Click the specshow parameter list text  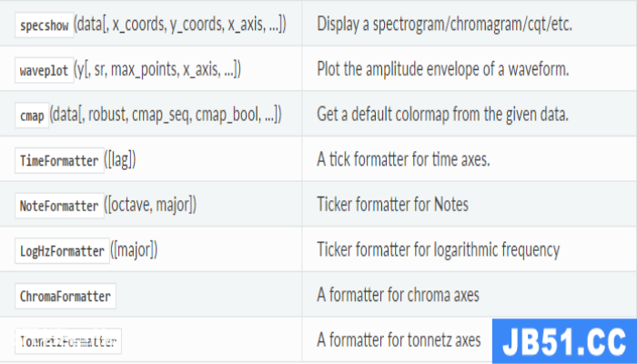180,25
